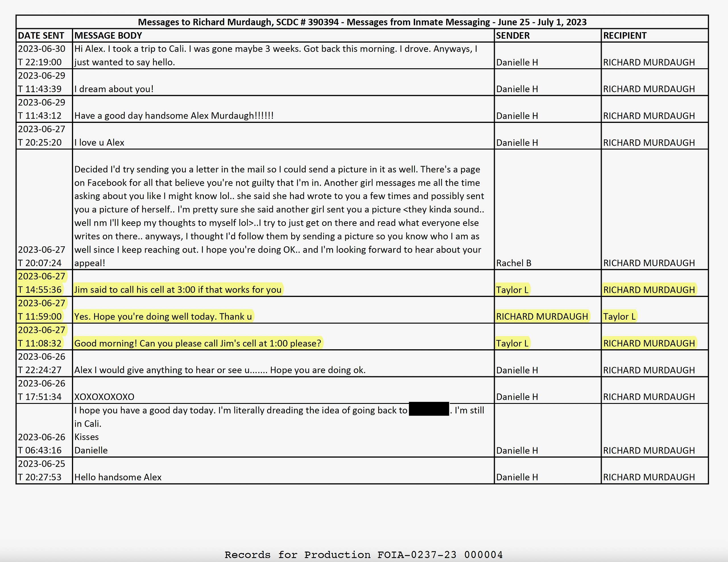Click sender name Rachel B
The width and height of the screenshot is (728, 562).
513,263
